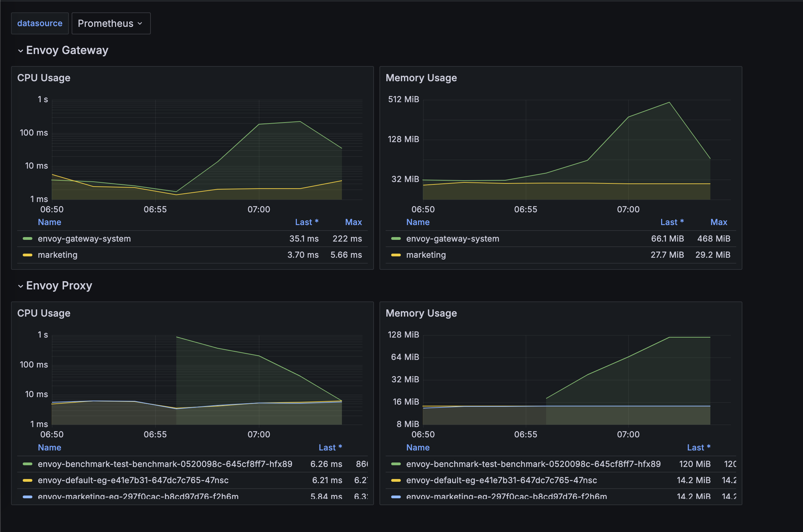803x532 pixels.
Task: Sort Gateway Memory legend by Max column
Action: tap(719, 222)
